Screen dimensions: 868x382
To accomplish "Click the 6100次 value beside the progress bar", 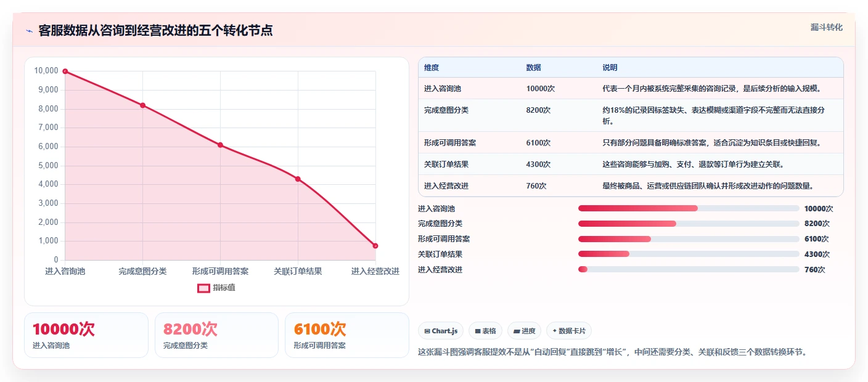I will tap(817, 239).
